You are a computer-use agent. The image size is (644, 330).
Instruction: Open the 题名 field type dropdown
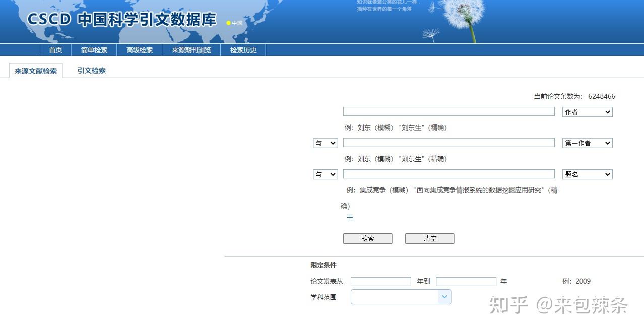(x=587, y=174)
